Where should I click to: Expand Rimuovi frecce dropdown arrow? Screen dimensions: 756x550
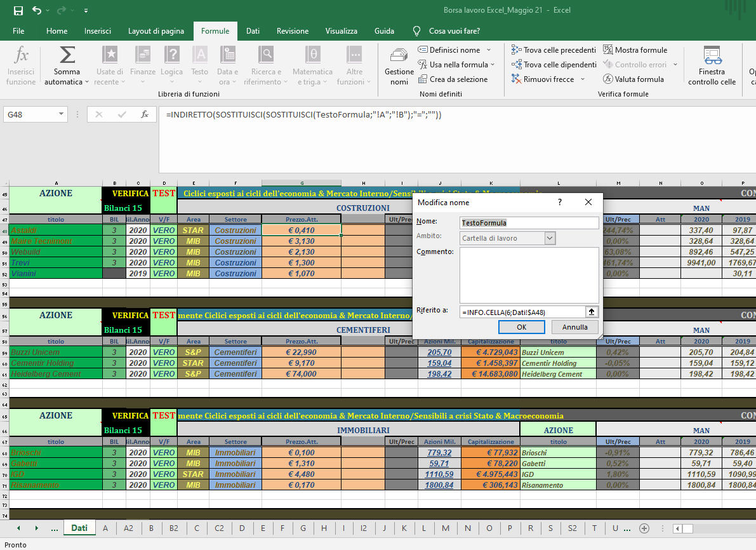583,79
